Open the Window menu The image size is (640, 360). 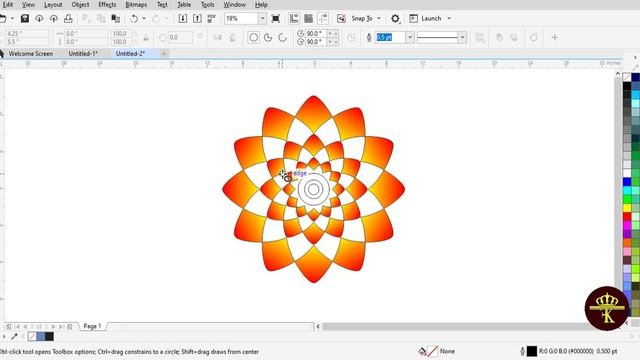234,5
